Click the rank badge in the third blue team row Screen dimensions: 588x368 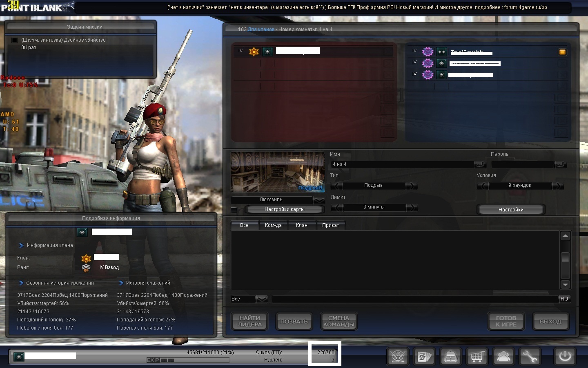point(441,75)
